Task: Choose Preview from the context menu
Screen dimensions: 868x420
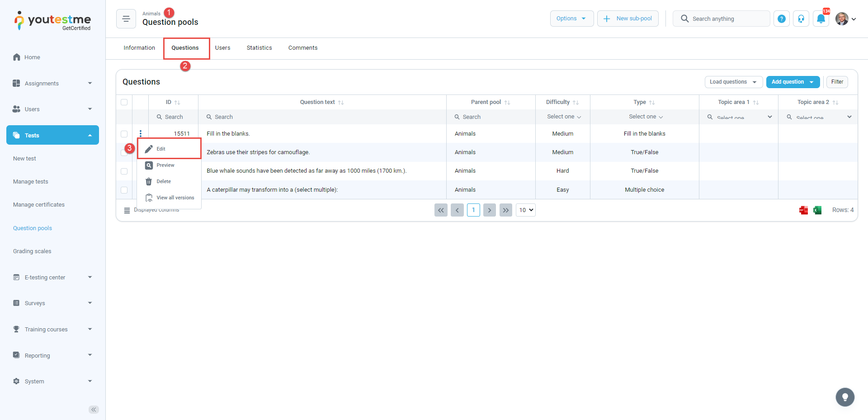Action: click(x=169, y=165)
